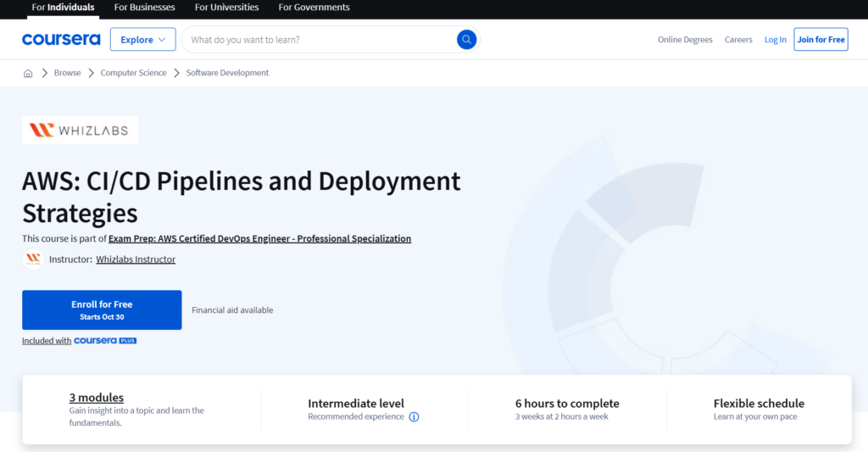The width and height of the screenshot is (868, 452).
Task: Switch to the For Universities tab
Action: (226, 7)
